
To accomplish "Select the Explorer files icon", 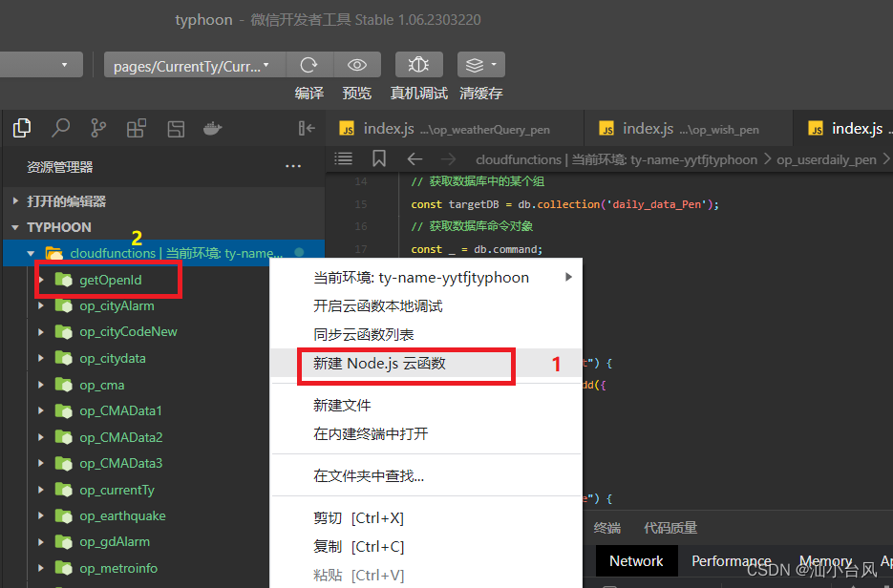I will (21, 127).
